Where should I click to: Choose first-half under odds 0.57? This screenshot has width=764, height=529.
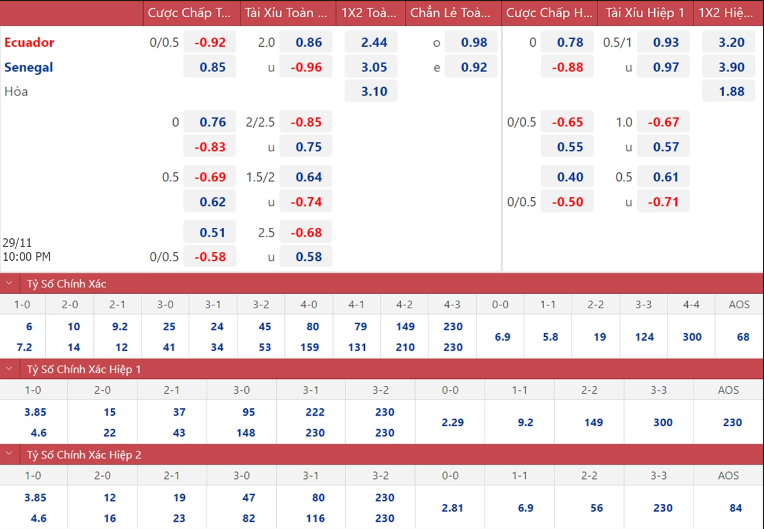[663, 147]
